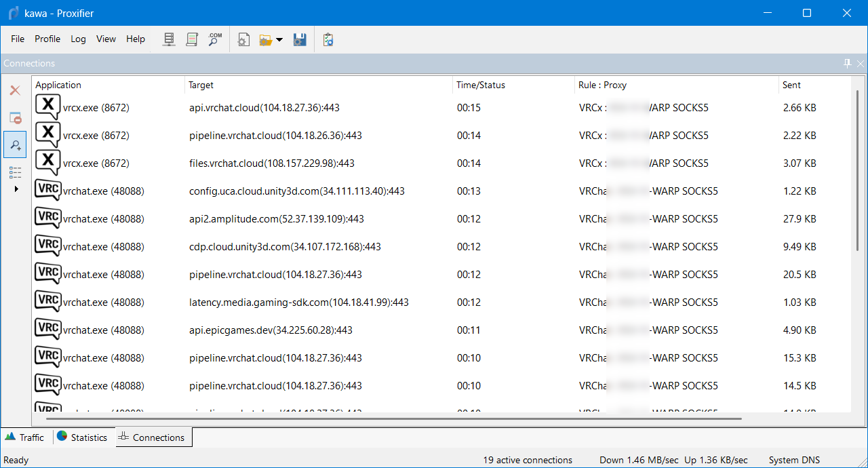Click the red X close connection icon
The height and width of the screenshot is (468, 868).
click(x=15, y=90)
